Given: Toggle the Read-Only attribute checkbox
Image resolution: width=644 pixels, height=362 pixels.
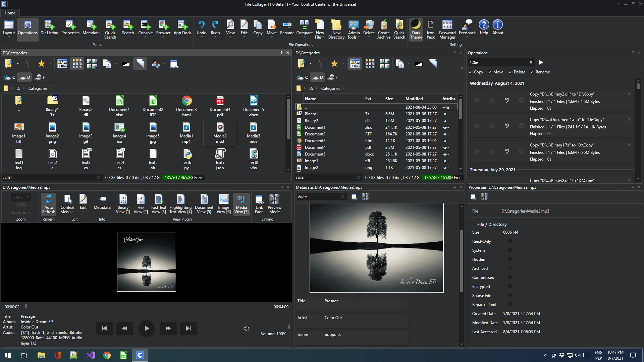Looking at the screenshot, I should 510,241.
